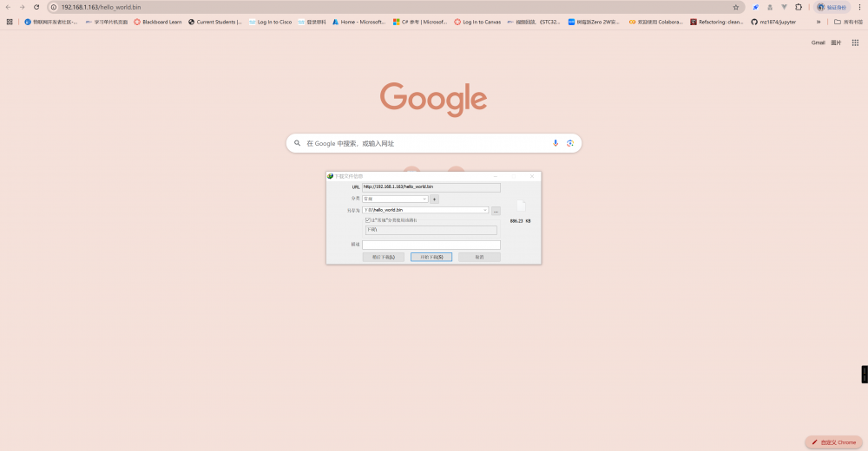Screen dimensions: 868x451
Task: Open the all bookmarks folder
Action: click(848, 23)
